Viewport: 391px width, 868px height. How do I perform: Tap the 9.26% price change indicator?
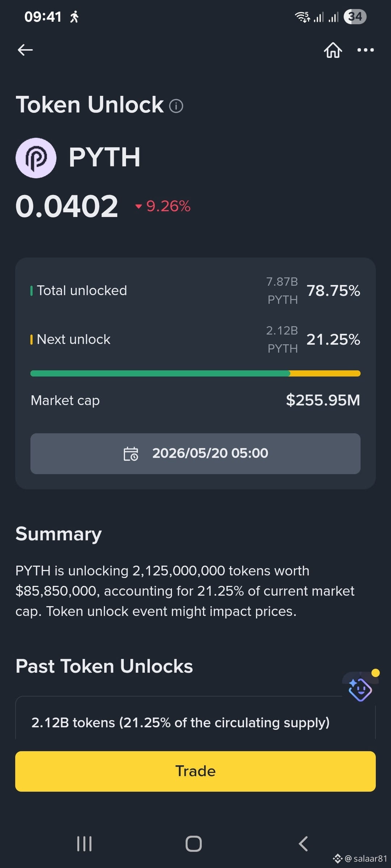(x=163, y=207)
